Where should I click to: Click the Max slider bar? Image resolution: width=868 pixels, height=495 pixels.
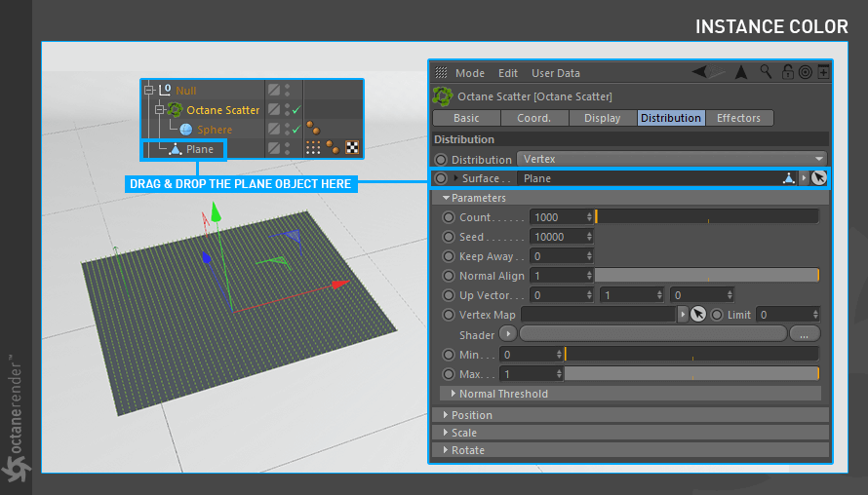pos(691,374)
